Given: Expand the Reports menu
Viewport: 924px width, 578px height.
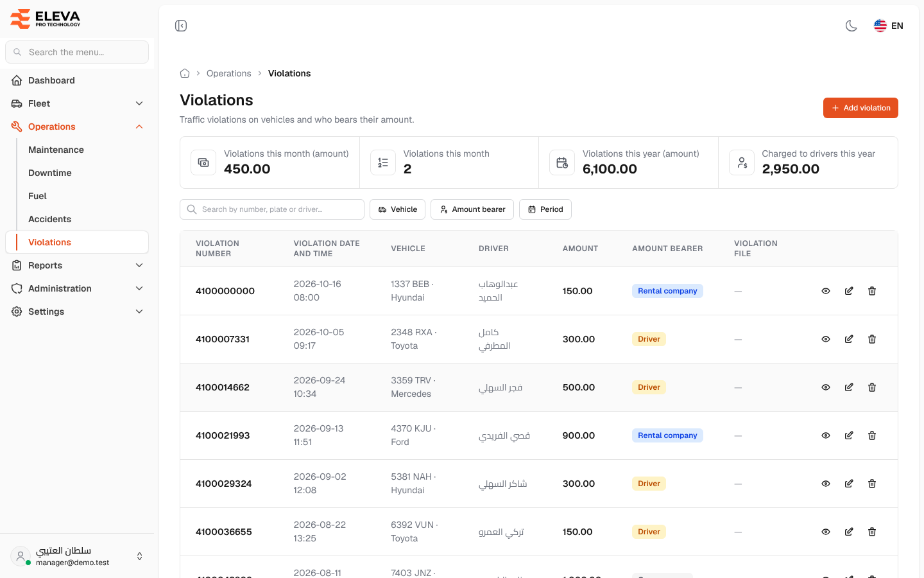Looking at the screenshot, I should click(x=77, y=265).
